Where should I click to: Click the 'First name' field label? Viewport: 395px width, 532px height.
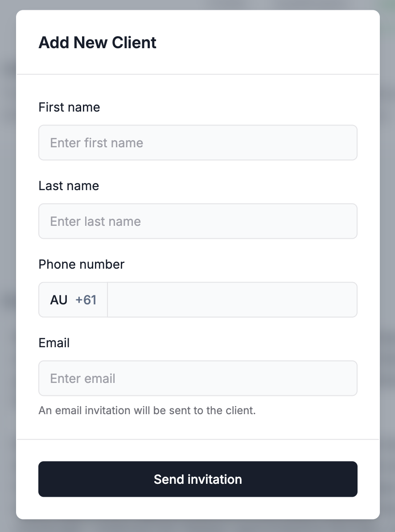pos(69,107)
